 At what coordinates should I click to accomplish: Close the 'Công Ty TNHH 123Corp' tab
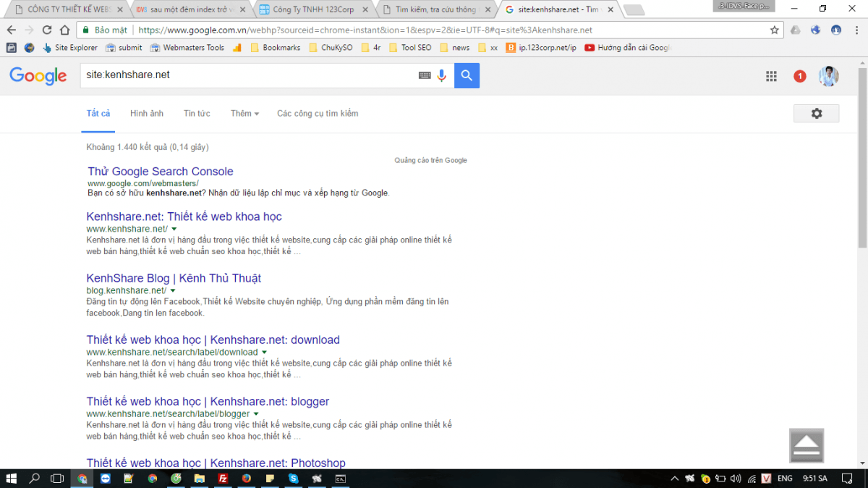365,10
